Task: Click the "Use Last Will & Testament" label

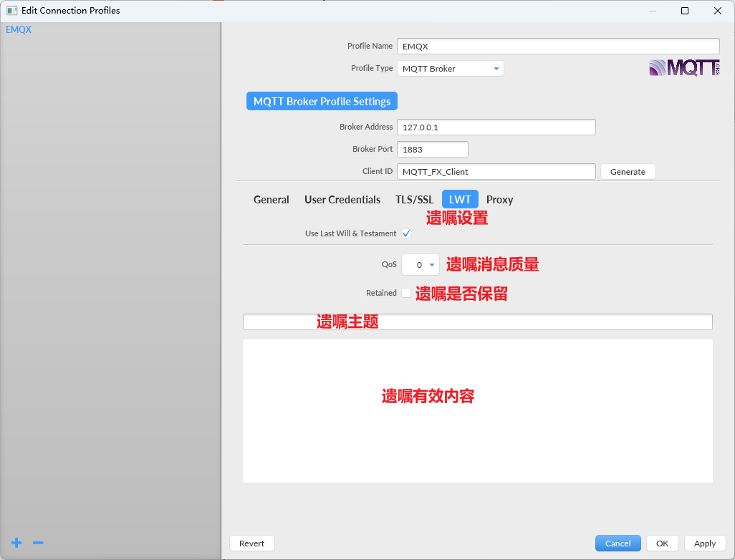Action: (350, 233)
